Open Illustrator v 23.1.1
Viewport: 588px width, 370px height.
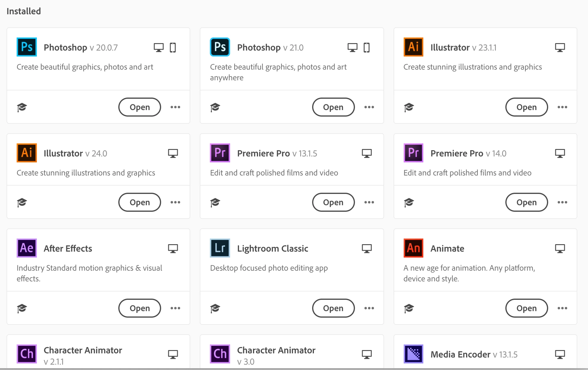tap(526, 107)
